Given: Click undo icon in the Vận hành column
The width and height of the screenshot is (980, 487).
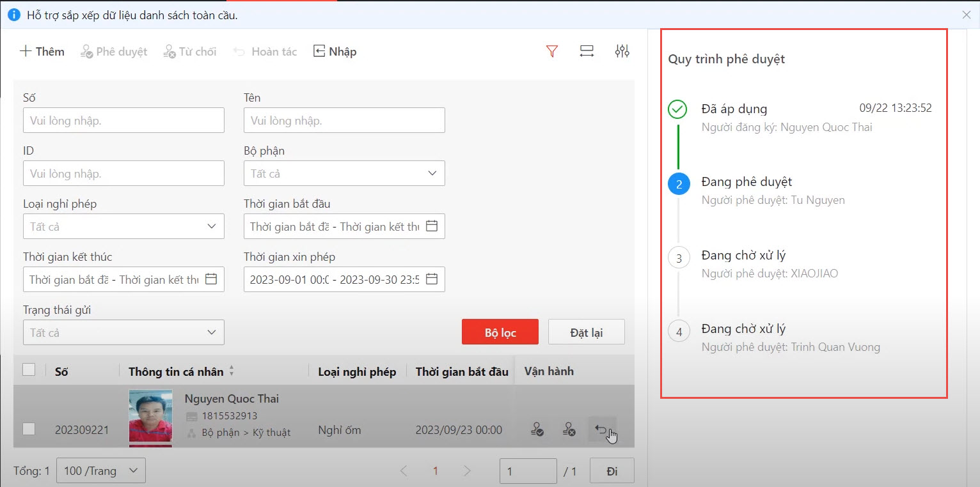Looking at the screenshot, I should 601,430.
